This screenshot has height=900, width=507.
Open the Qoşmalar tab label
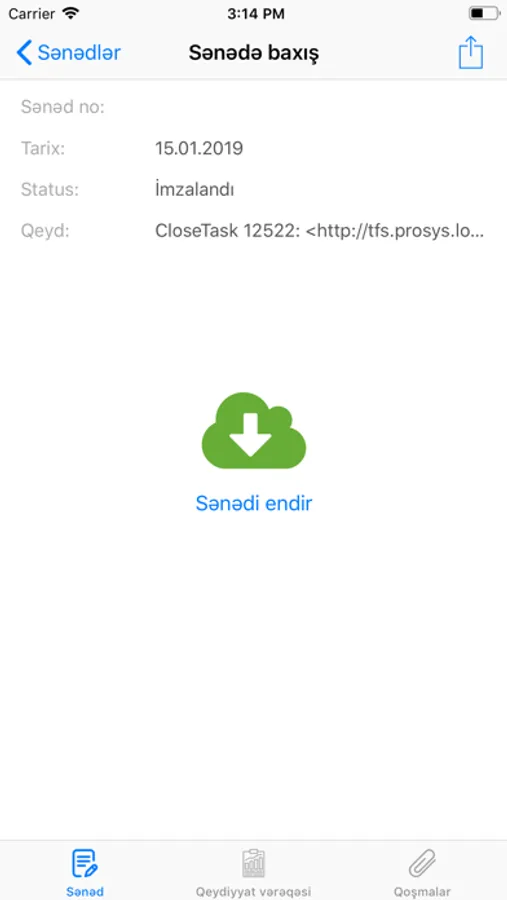coord(422,892)
